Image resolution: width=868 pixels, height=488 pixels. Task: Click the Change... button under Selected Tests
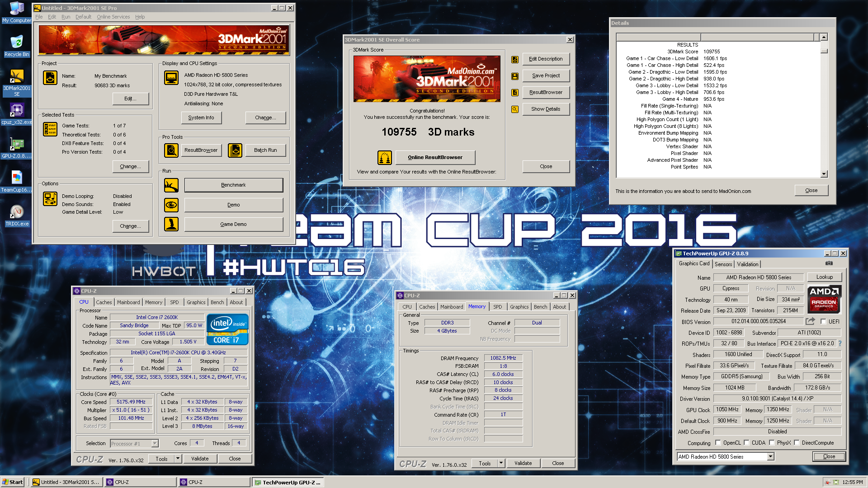130,166
